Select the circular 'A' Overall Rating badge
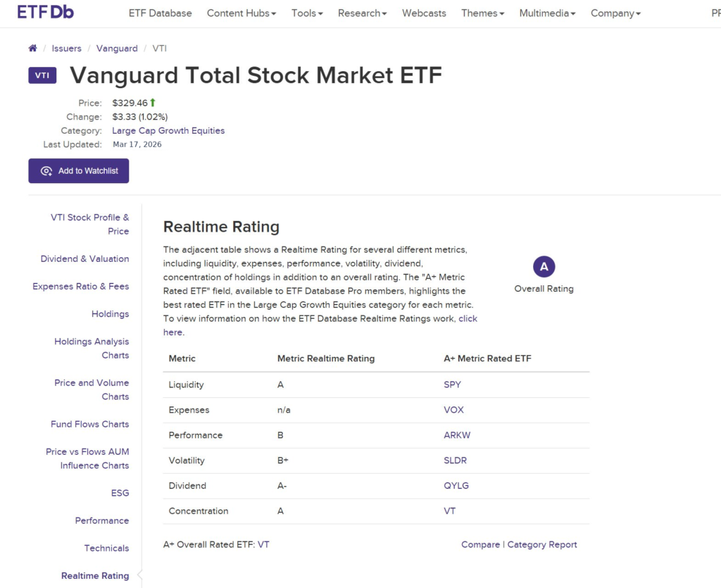 [x=543, y=266]
